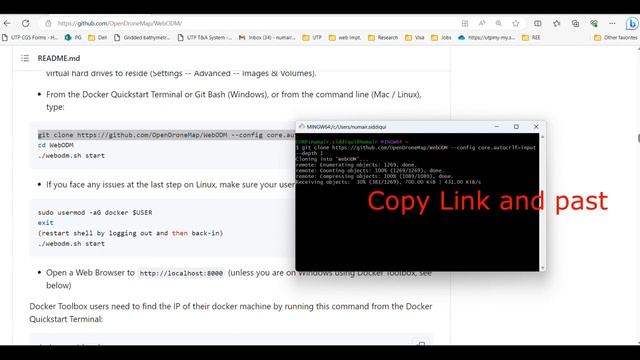Open the PG bookmark
Viewport: 640px width, 360px height.
73,38
